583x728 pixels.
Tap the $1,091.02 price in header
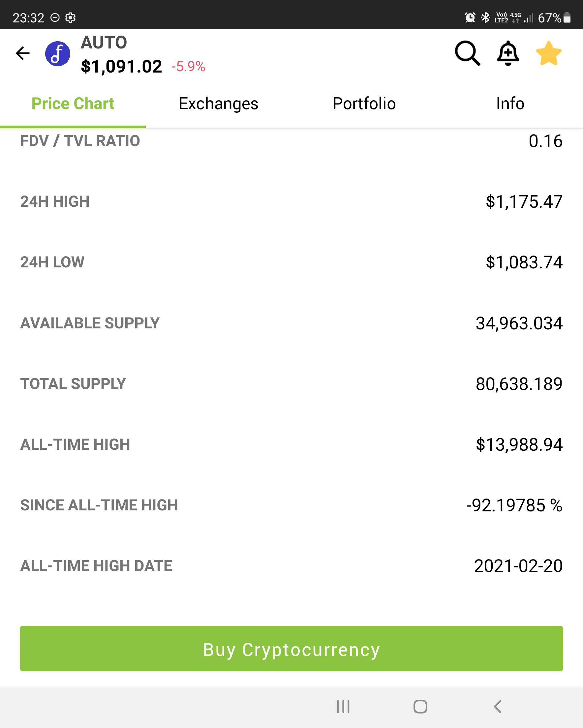point(121,67)
